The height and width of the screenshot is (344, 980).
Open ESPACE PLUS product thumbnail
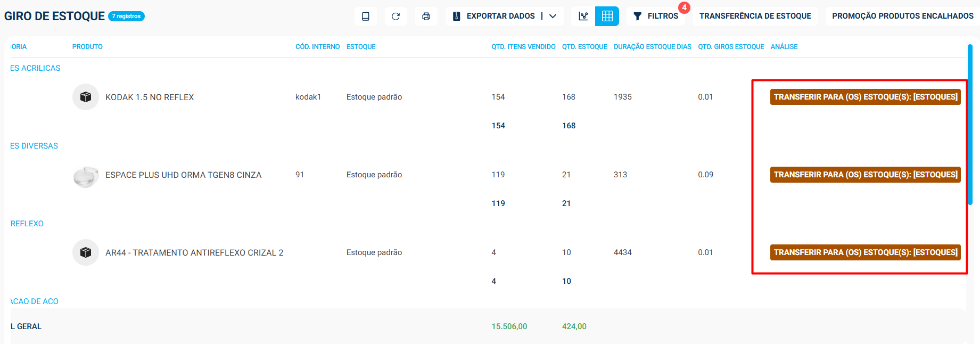pyautogui.click(x=86, y=175)
